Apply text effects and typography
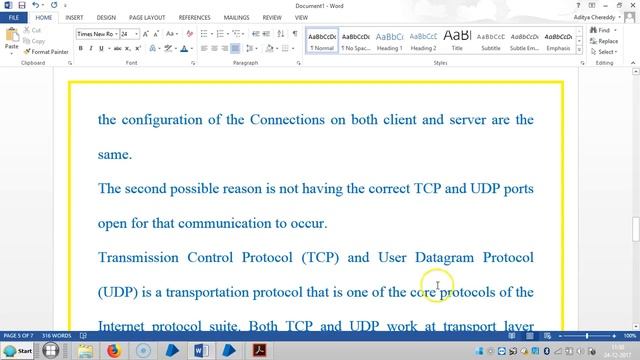This screenshot has height=360, width=640. pos(152,48)
